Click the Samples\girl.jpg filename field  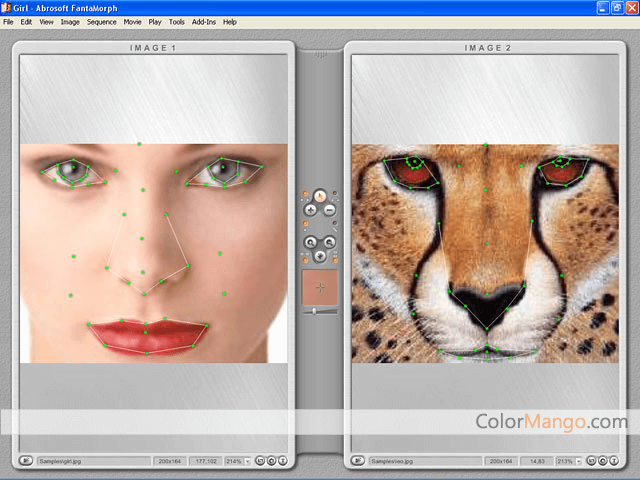[x=90, y=461]
